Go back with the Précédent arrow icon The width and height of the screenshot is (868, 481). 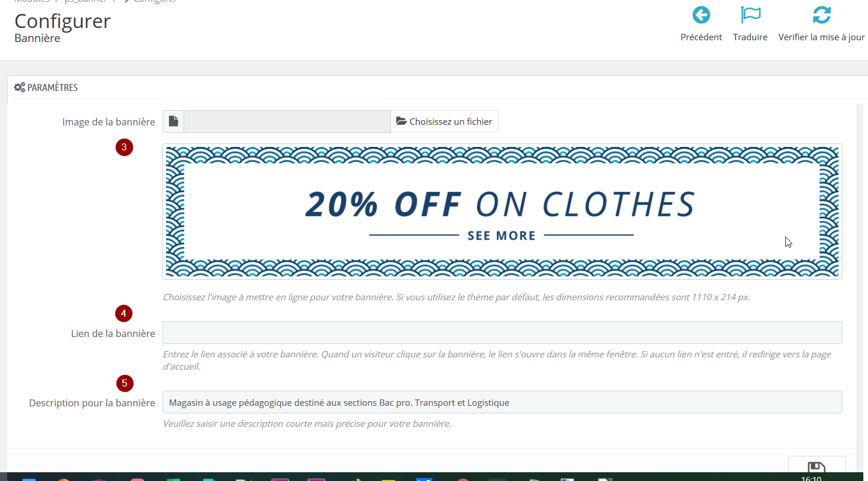(701, 15)
